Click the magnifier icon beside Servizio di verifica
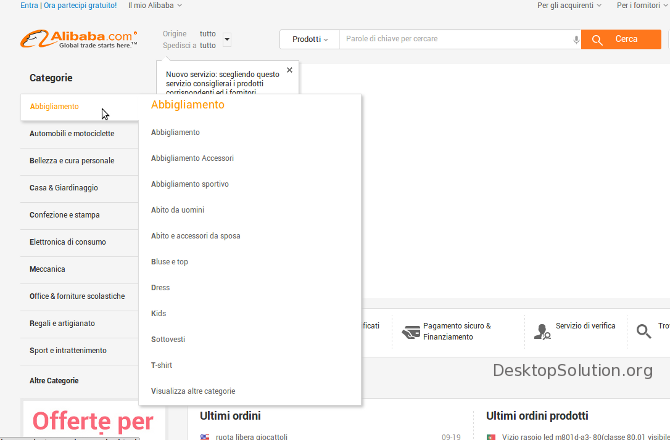 click(x=643, y=331)
